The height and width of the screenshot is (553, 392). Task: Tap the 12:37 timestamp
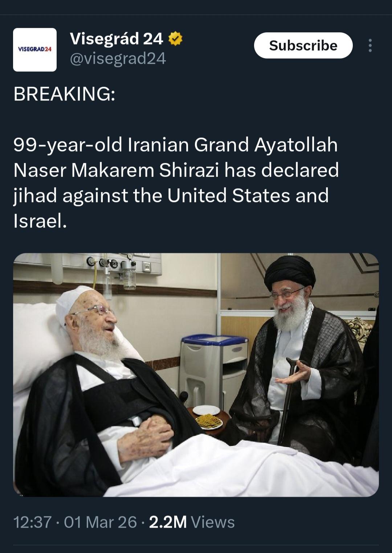point(32,523)
